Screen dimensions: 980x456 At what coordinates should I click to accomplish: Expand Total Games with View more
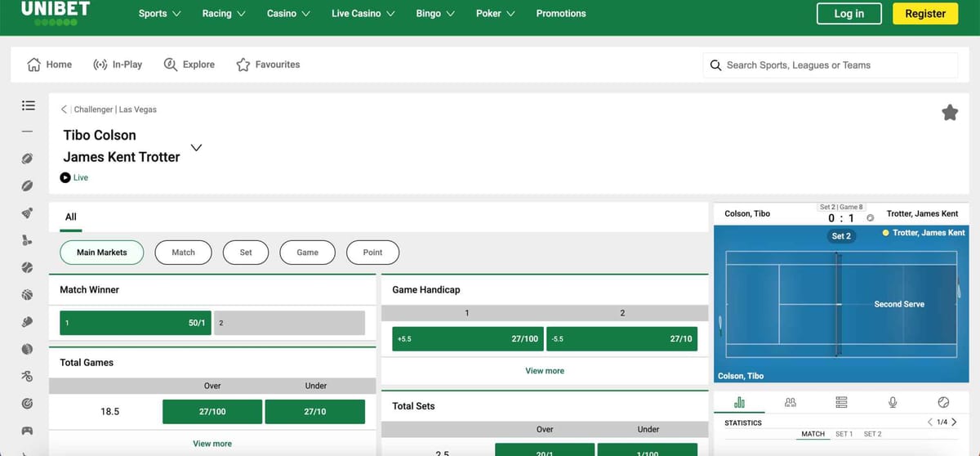coord(212,444)
